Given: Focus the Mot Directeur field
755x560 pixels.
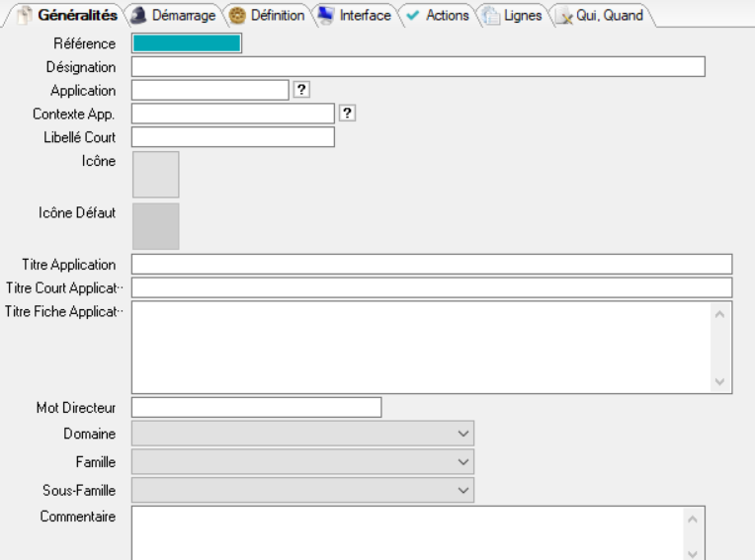Looking at the screenshot, I should pyautogui.click(x=256, y=407).
